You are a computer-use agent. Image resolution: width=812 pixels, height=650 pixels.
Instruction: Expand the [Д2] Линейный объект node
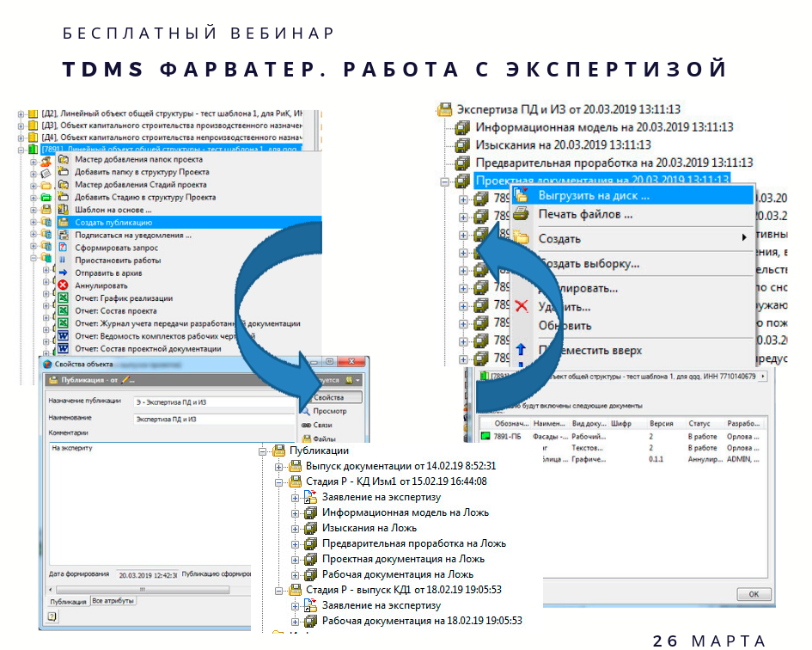[x=21, y=113]
